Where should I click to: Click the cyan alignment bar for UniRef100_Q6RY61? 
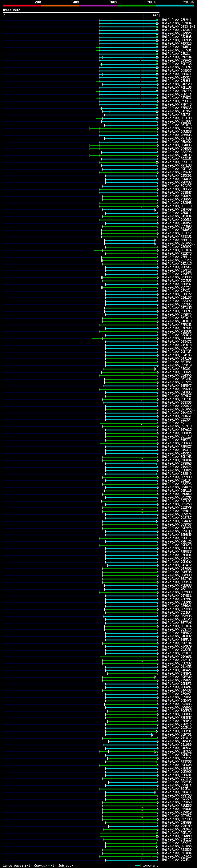click(x=130, y=735)
